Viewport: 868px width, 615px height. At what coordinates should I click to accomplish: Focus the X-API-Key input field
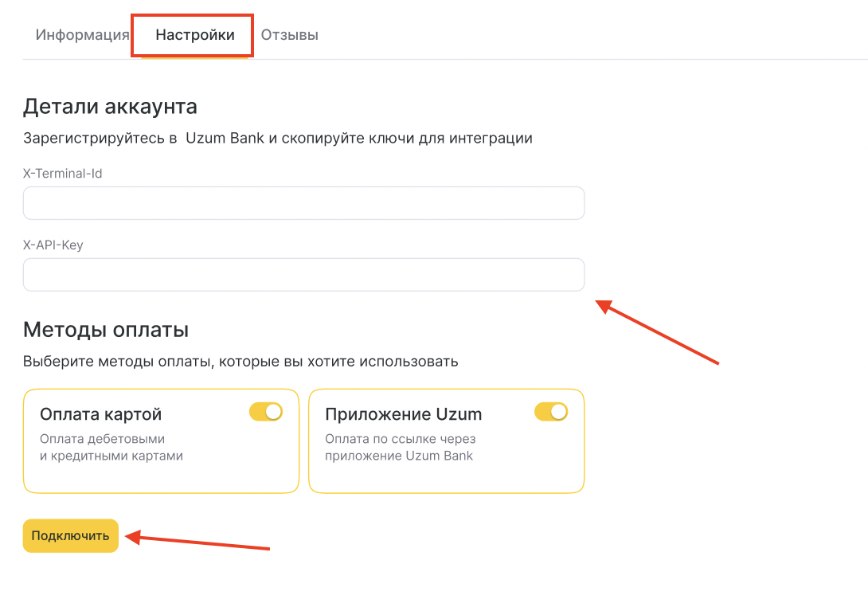303,275
